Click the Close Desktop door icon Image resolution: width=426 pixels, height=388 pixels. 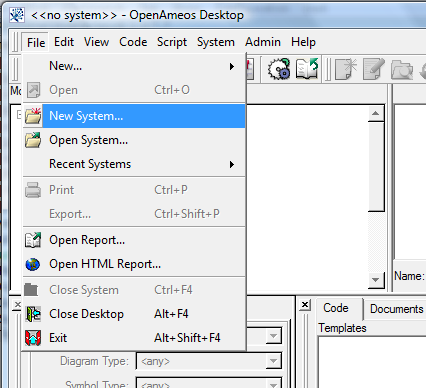[x=33, y=314]
